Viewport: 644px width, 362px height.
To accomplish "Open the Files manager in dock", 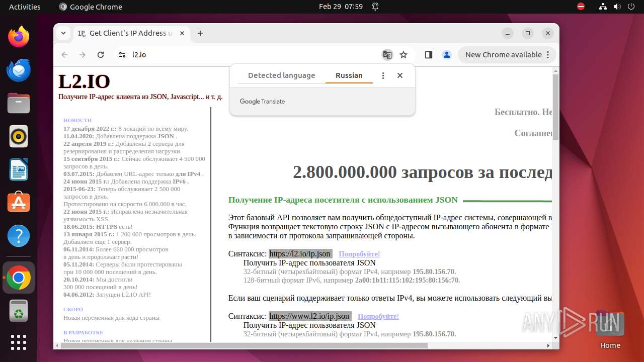I will click(x=19, y=103).
